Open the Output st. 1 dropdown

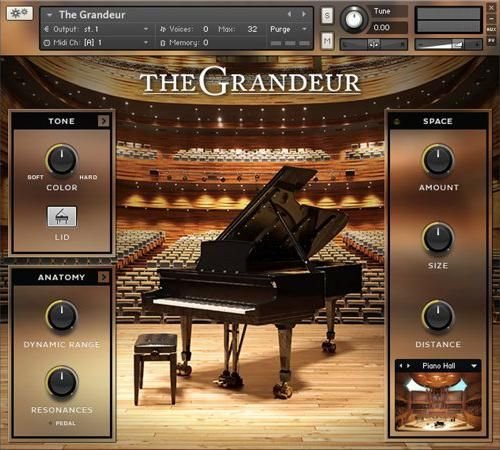[146, 29]
